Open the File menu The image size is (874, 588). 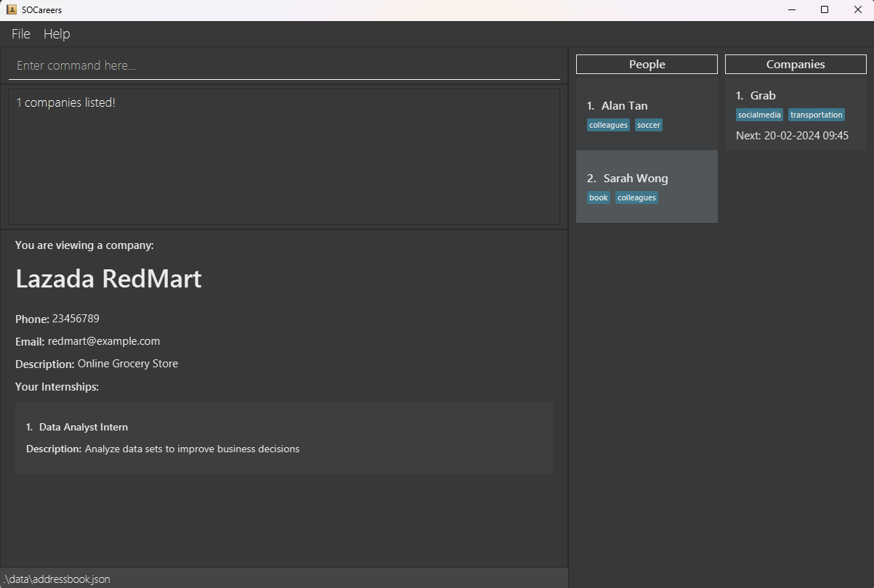21,34
